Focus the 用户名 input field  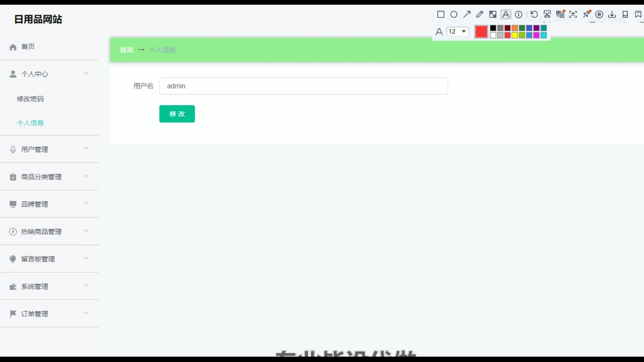304,86
